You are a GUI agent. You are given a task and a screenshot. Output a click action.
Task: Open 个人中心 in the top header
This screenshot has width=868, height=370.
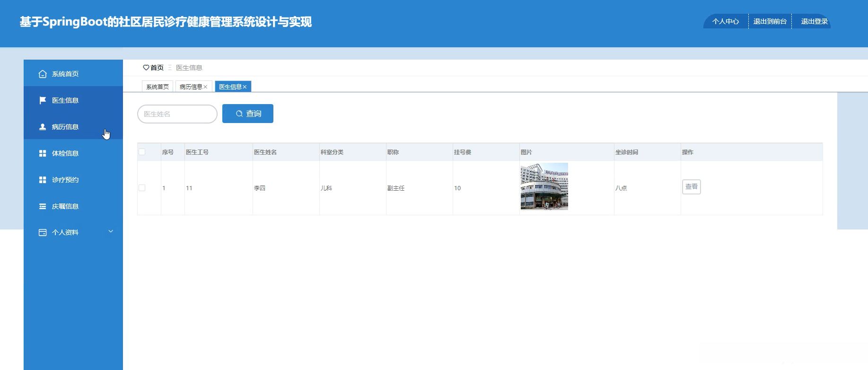[726, 21]
